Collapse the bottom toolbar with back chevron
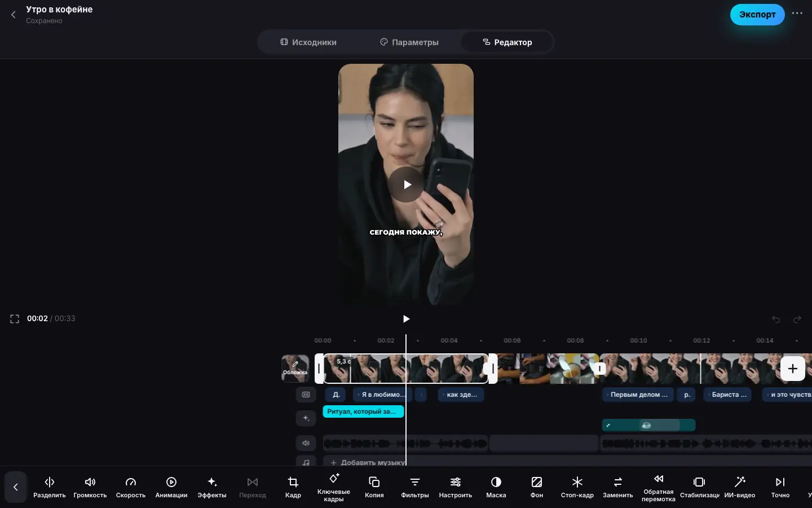 click(16, 487)
